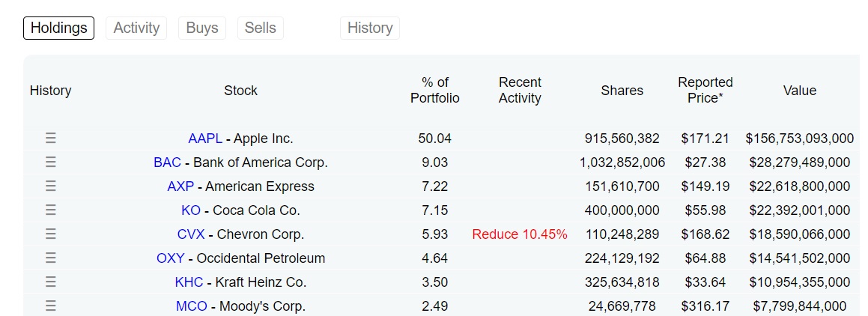
Task: Click the % of Portfolio column header
Action: pos(435,90)
